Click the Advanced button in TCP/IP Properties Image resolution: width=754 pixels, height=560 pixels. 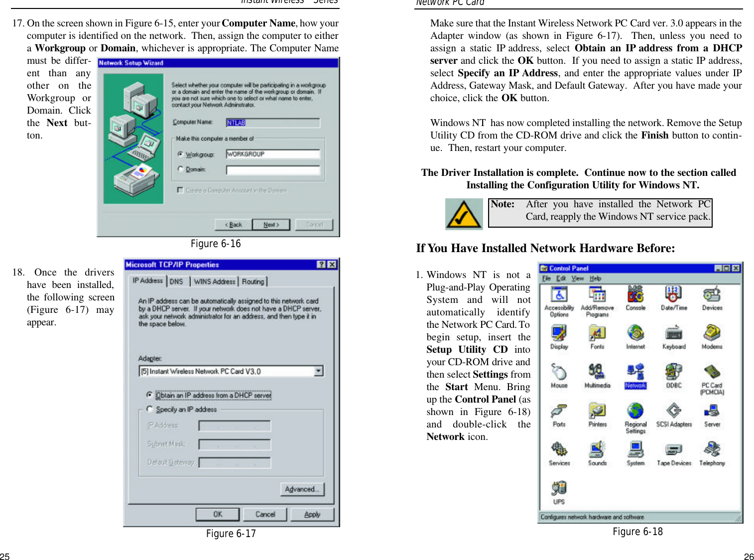pos(302,489)
